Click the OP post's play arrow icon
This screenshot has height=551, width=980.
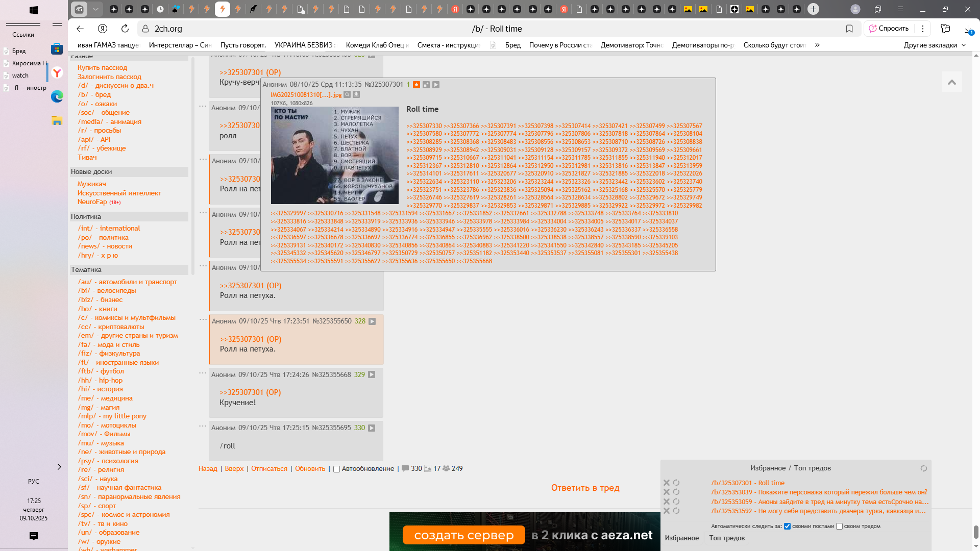436,85
